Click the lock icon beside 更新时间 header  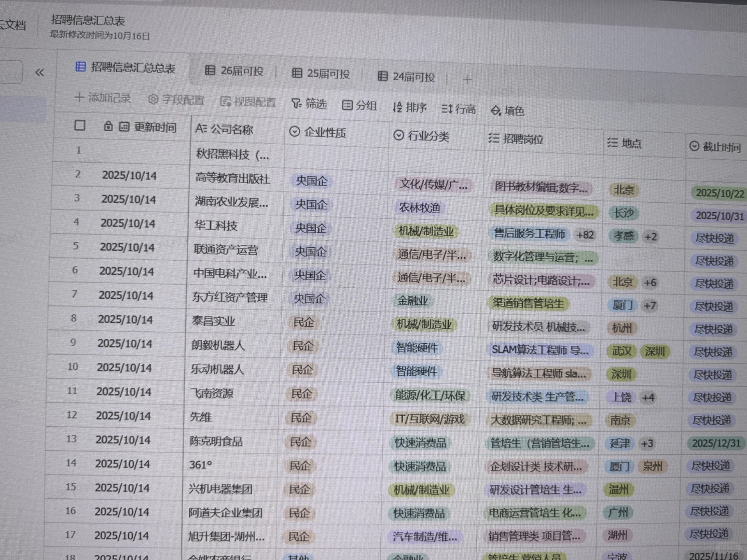107,126
